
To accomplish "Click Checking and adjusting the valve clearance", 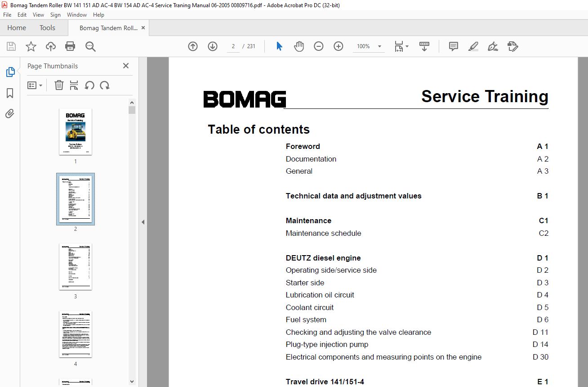I will click(x=359, y=332).
